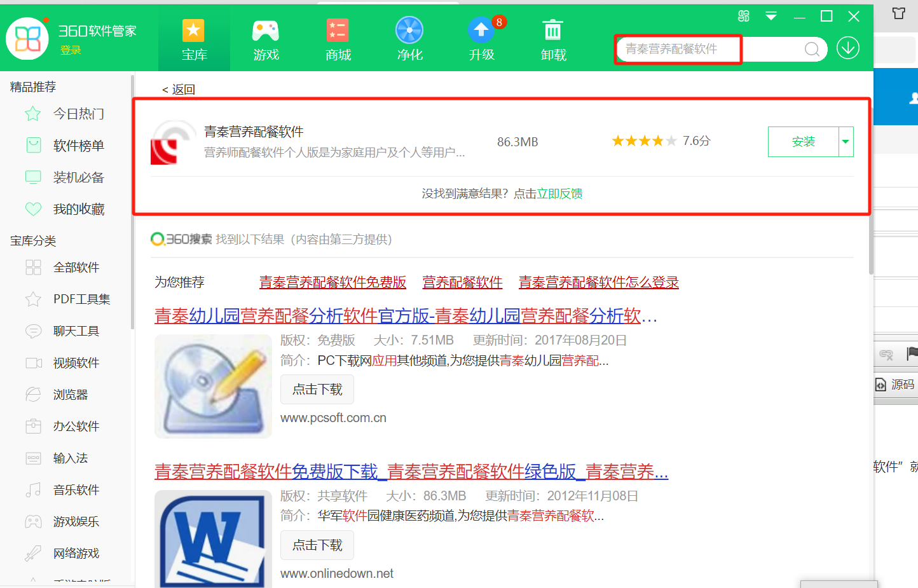
Task: Open the 净化 tab
Action: (409, 39)
